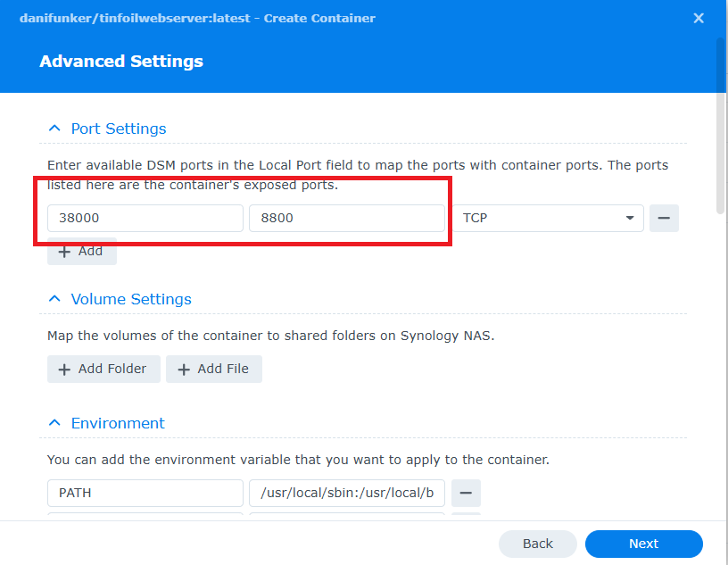
Task: Focus the local port field showing 38000
Action: tap(145, 218)
